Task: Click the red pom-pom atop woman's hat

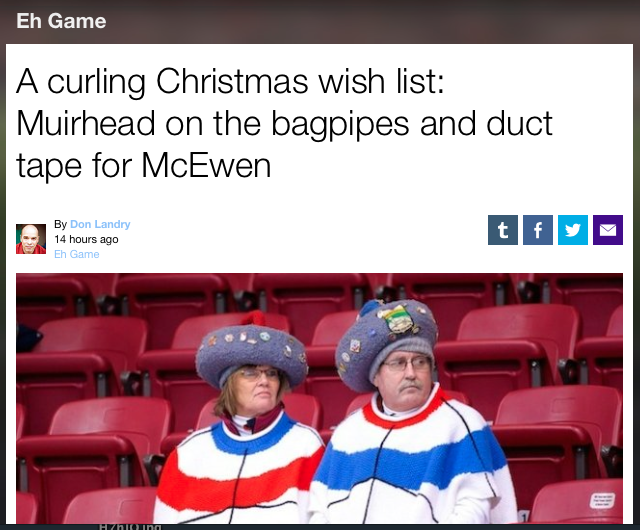Action: [254, 318]
